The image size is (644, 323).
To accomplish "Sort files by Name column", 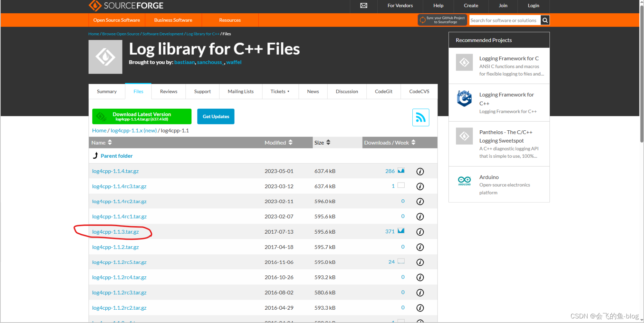I will point(101,143).
